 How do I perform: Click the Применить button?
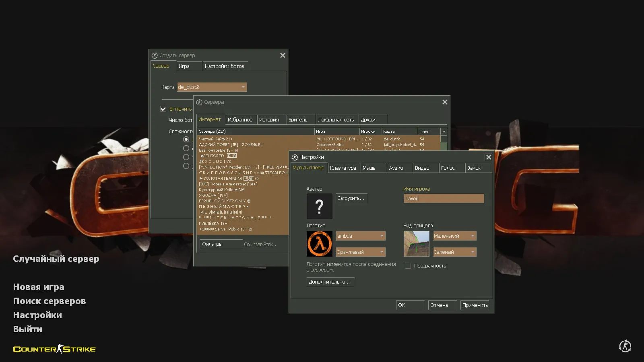pyautogui.click(x=475, y=305)
